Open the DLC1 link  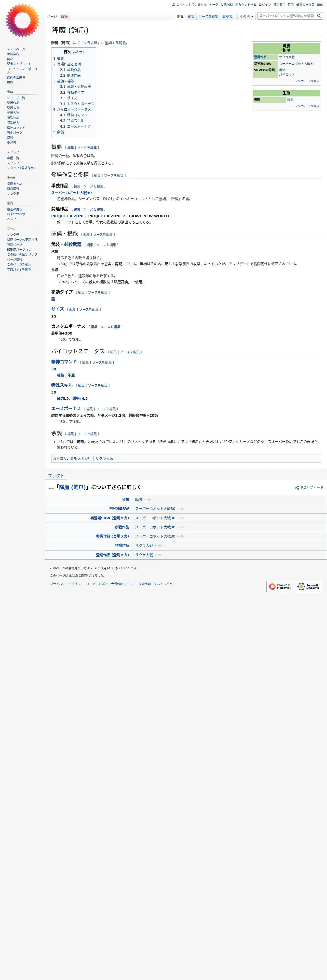[108, 199]
